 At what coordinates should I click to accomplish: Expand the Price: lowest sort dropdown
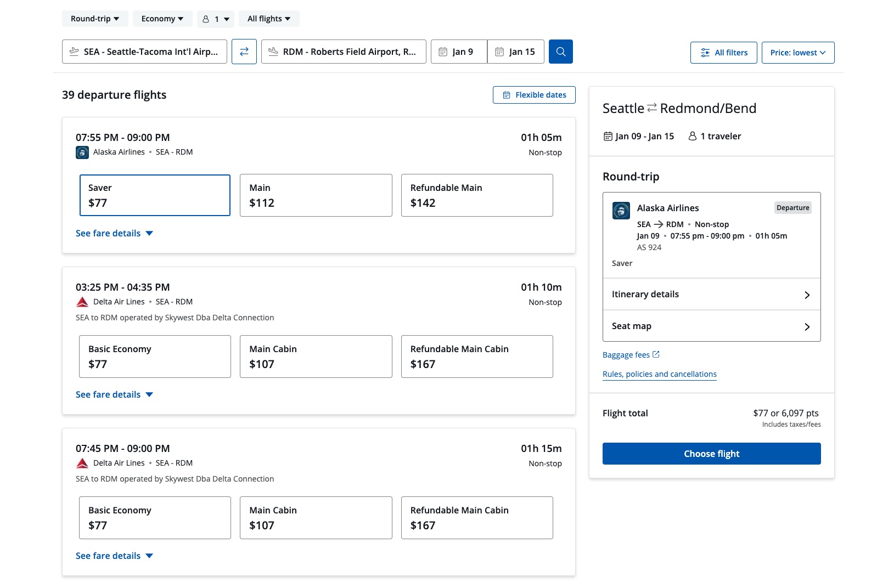click(797, 53)
